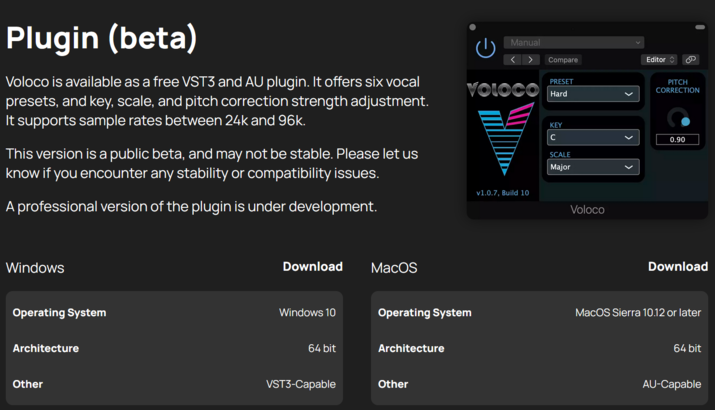Expand the PRESET Hard dropdown
Image resolution: width=715 pixels, height=410 pixels.
pyautogui.click(x=593, y=94)
